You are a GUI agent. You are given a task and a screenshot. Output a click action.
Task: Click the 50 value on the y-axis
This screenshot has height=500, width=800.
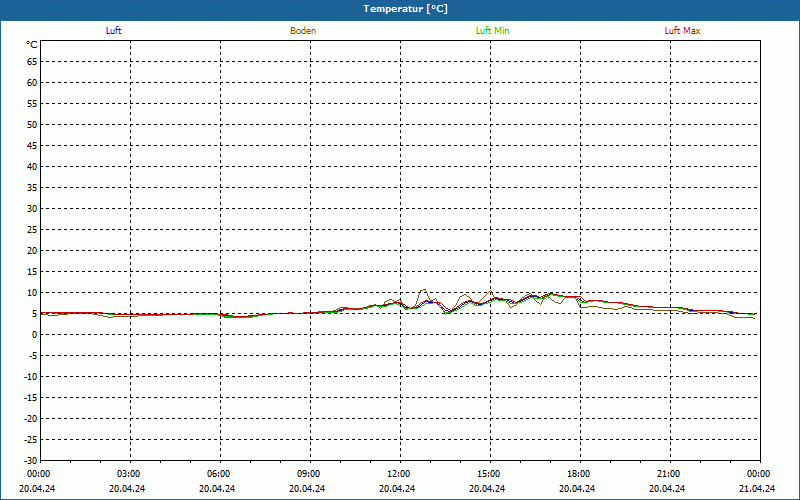32,124
